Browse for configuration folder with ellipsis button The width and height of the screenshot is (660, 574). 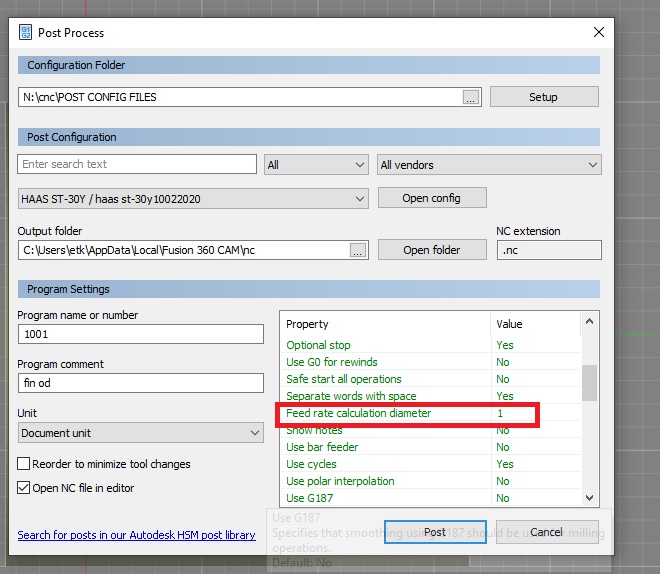tap(472, 97)
